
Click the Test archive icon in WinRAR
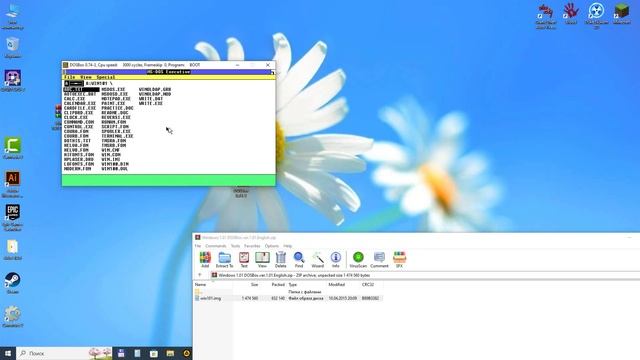pos(244,260)
